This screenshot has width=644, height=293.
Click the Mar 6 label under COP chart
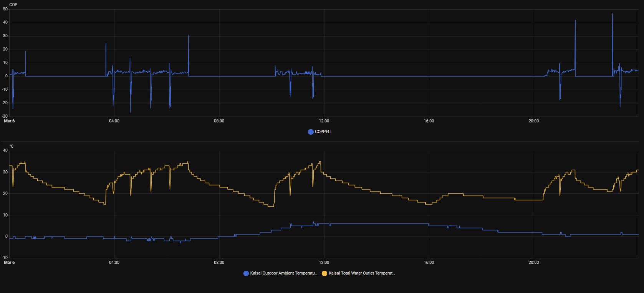[x=9, y=121]
